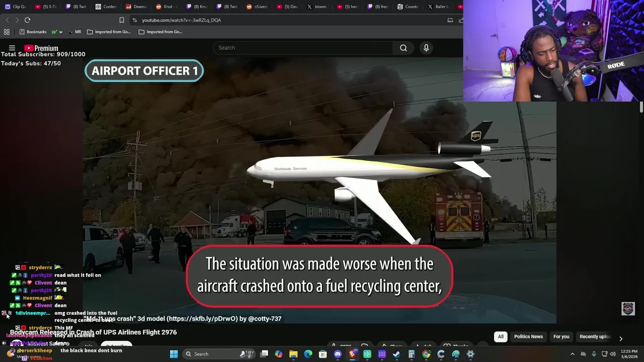Image resolution: width=644 pixels, height=362 pixels.
Task: Click the video player showing the UPS plane
Action: [319, 190]
